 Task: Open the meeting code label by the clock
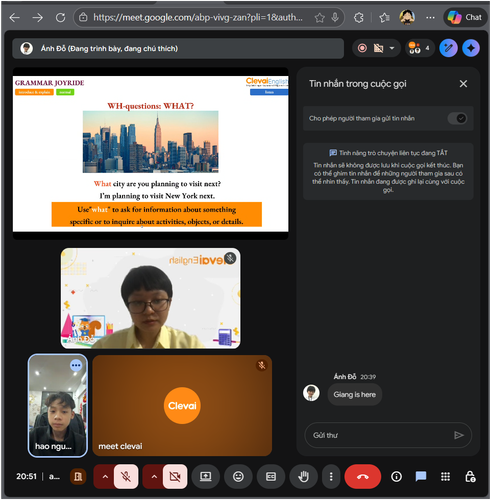point(54,477)
